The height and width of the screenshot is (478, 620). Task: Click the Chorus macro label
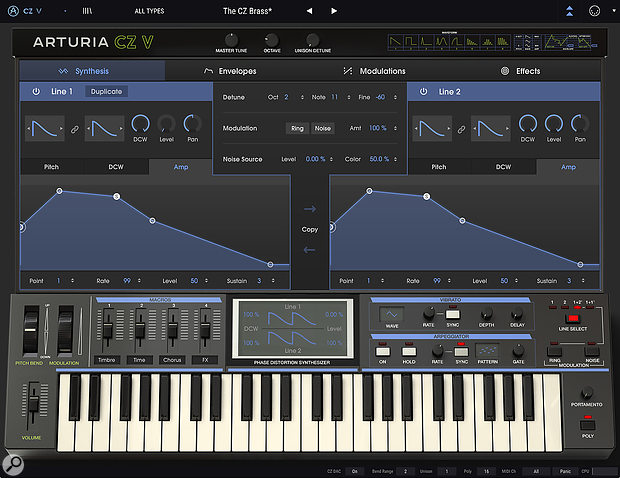172,360
